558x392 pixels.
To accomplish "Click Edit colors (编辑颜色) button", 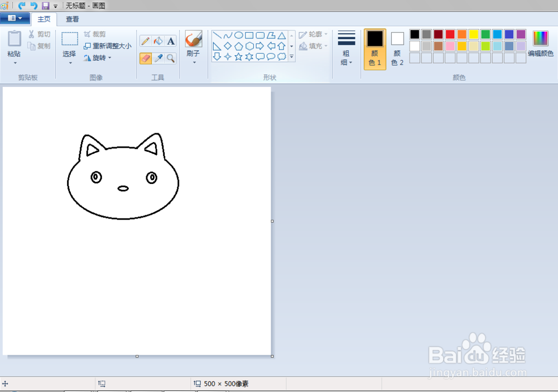I will (541, 43).
